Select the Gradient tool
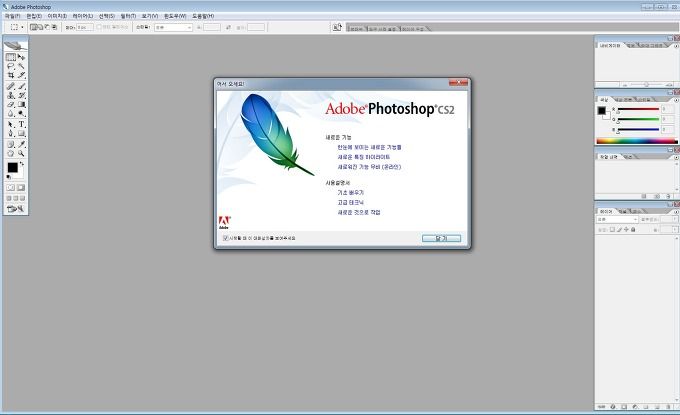 click(21, 105)
